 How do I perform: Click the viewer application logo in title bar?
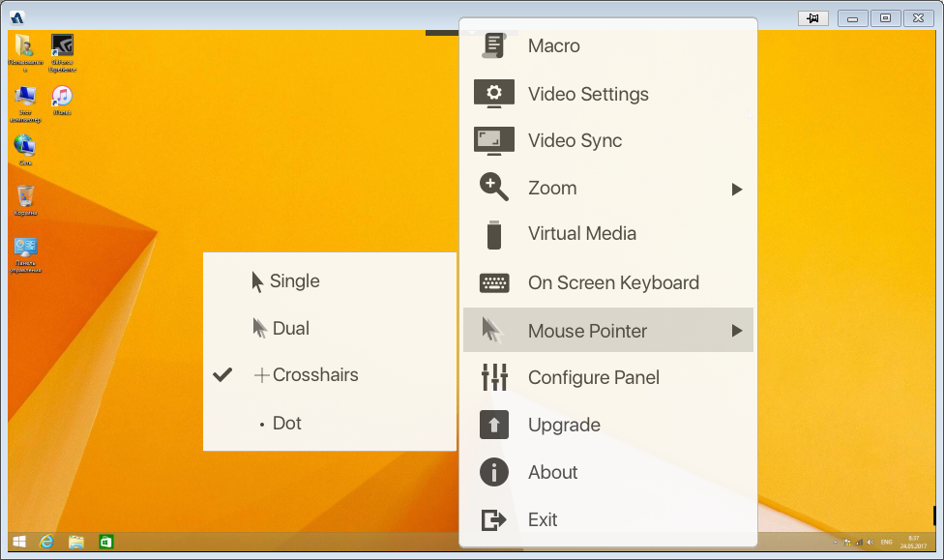[x=17, y=18]
